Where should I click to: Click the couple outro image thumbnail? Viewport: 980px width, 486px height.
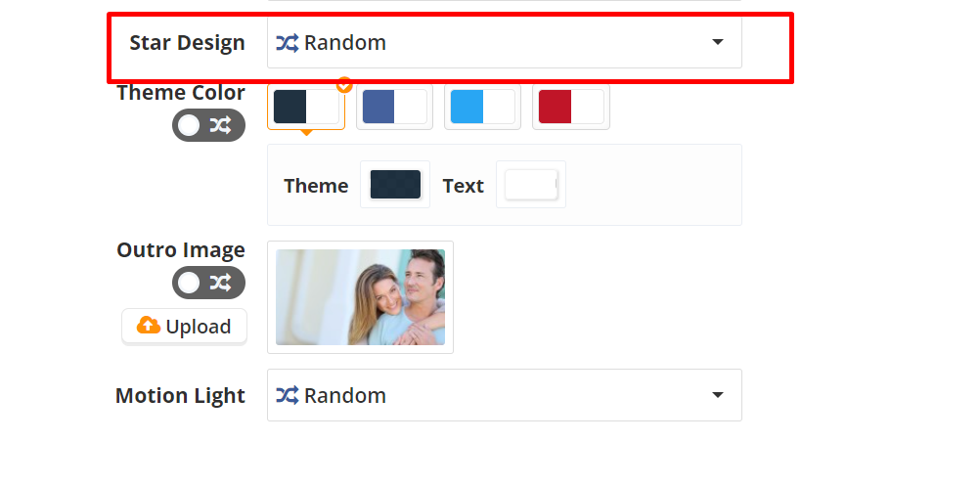(360, 297)
